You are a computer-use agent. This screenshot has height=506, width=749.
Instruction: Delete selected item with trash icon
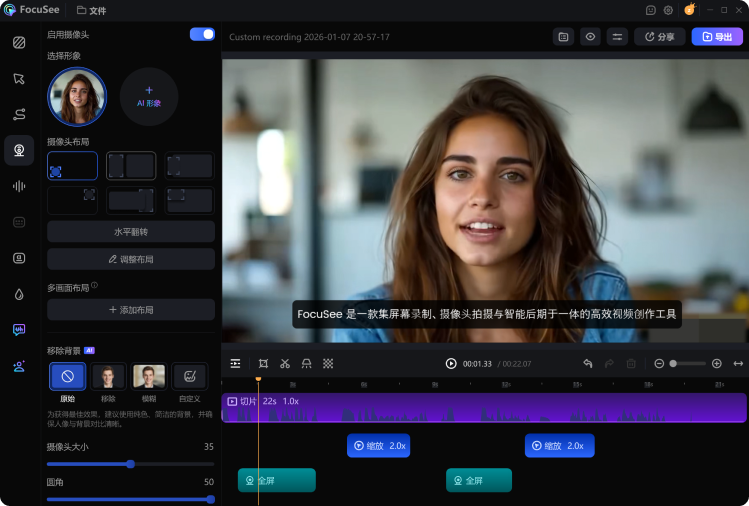(631, 364)
